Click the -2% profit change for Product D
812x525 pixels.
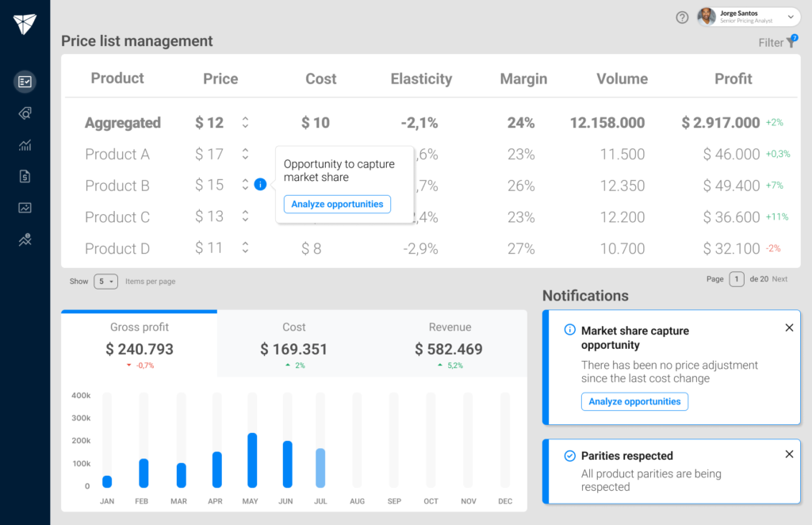[x=773, y=248]
